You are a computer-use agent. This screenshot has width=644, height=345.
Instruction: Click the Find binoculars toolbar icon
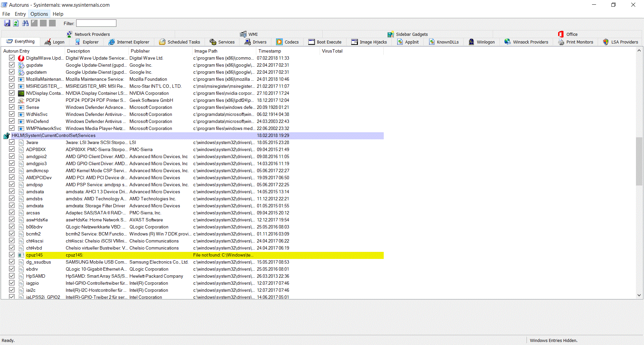click(x=25, y=23)
